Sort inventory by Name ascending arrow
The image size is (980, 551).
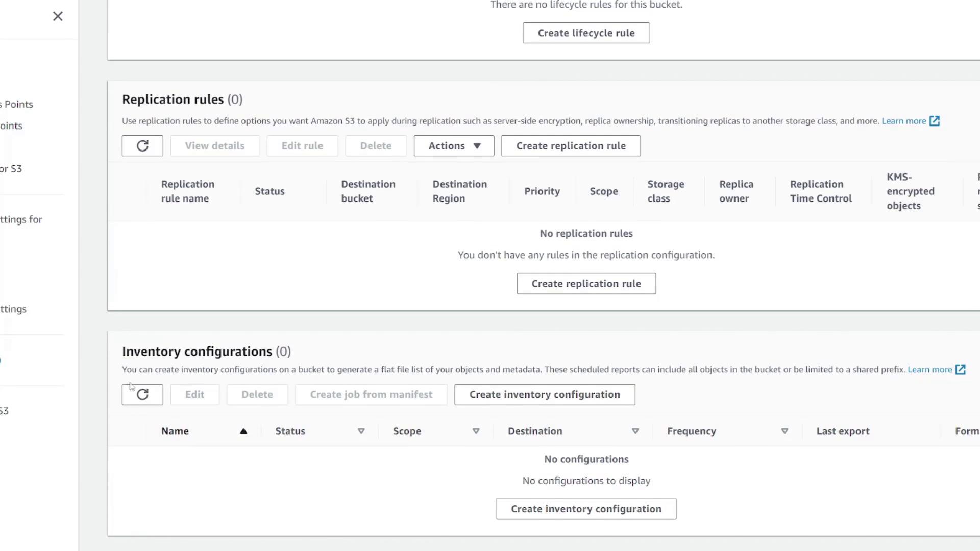[243, 431]
